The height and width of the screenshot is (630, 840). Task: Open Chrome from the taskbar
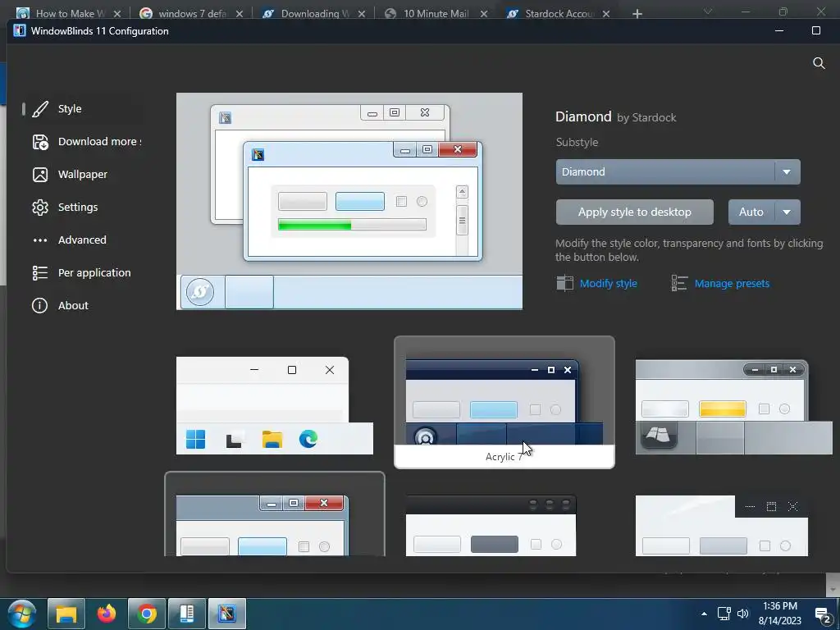click(x=147, y=614)
